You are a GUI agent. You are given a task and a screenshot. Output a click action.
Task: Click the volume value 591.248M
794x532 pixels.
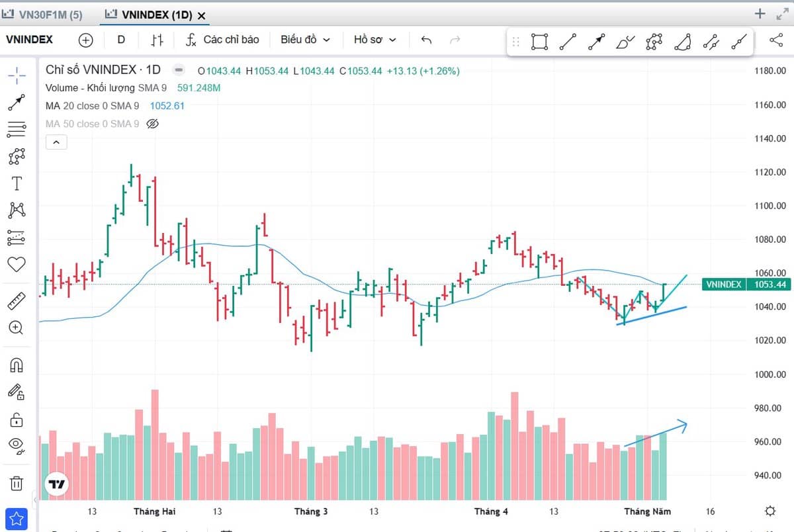(199, 88)
